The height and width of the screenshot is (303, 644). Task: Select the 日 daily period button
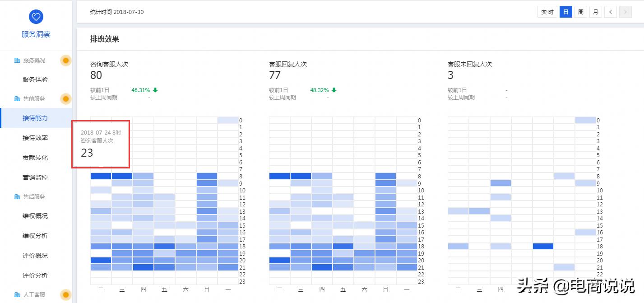coord(565,12)
